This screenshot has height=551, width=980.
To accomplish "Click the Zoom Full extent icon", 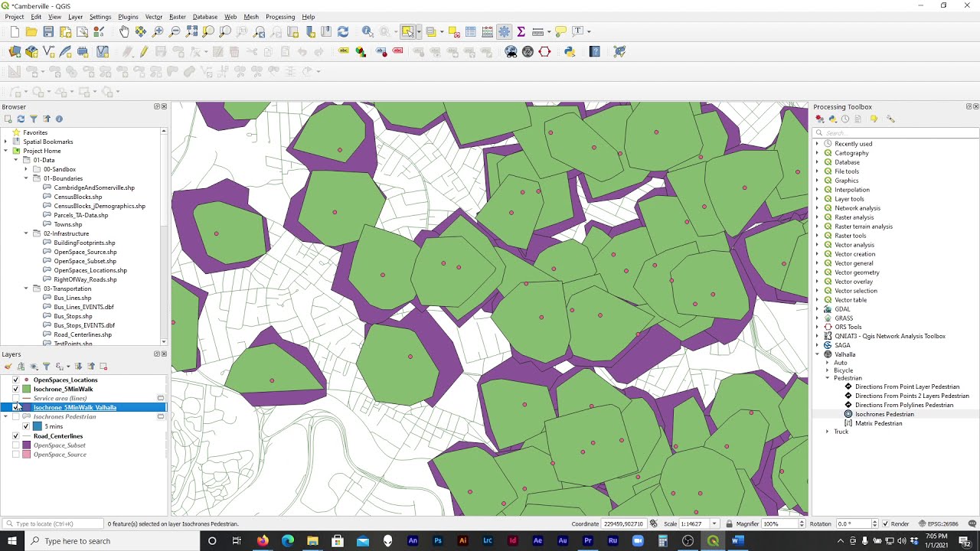I will click(191, 31).
